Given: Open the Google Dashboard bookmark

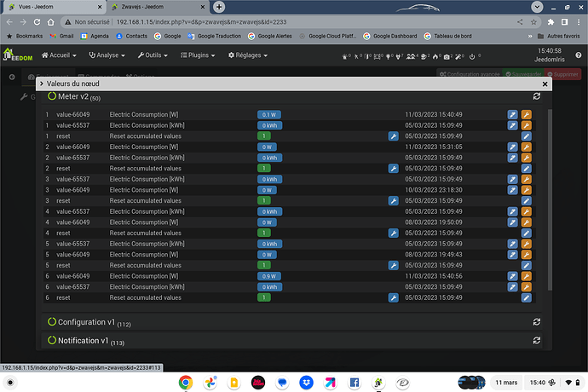Looking at the screenshot, I should tap(390, 36).
